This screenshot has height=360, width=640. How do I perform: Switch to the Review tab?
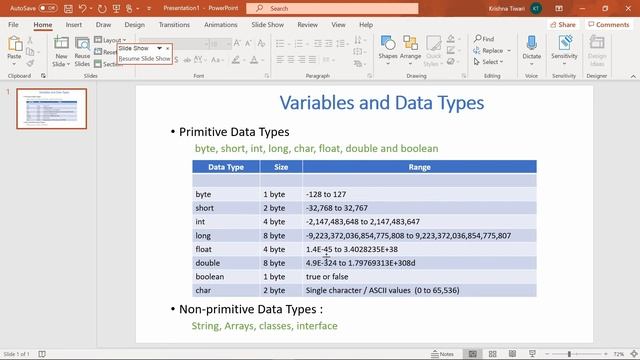(307, 24)
